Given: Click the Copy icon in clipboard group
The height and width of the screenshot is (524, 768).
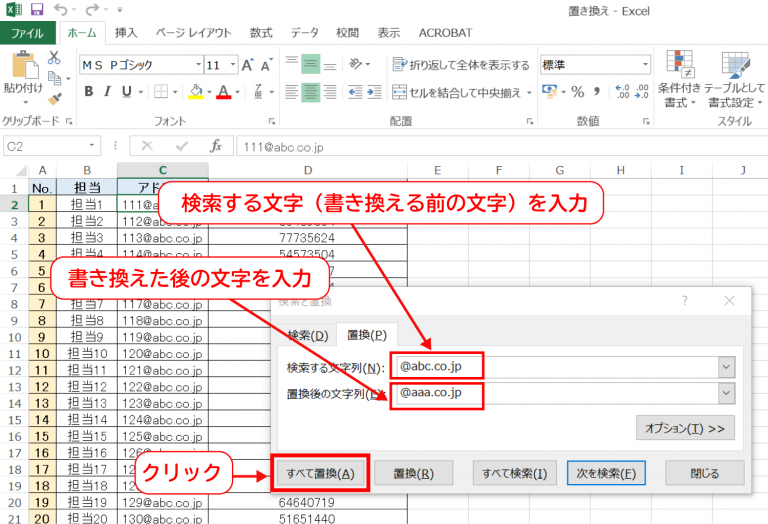Looking at the screenshot, I should pos(54,78).
